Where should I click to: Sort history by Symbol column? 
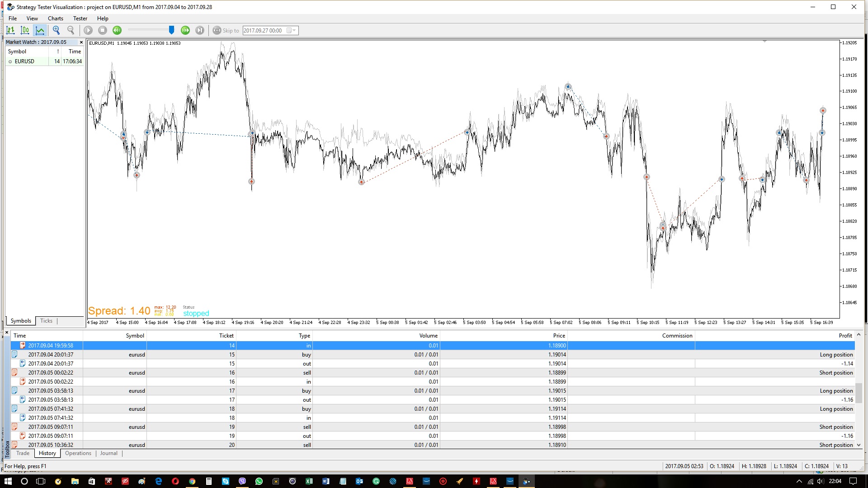click(115, 336)
